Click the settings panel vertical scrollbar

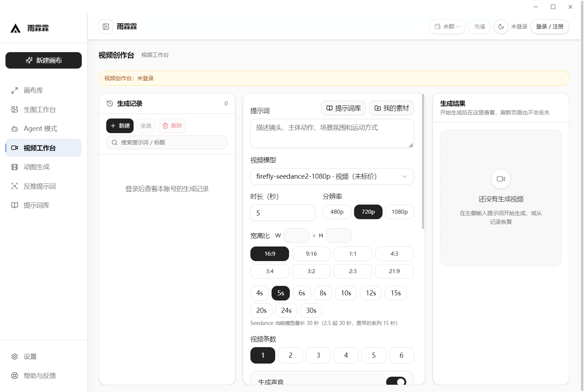click(423, 162)
